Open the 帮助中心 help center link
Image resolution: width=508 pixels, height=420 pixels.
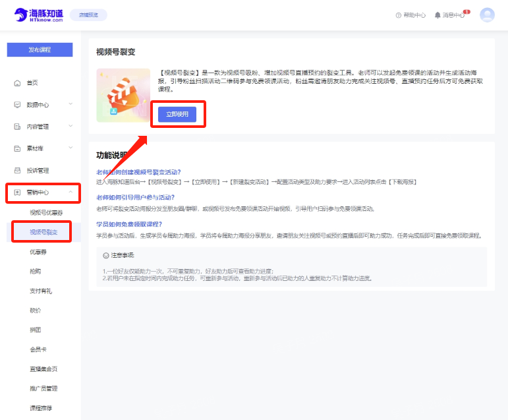414,15
